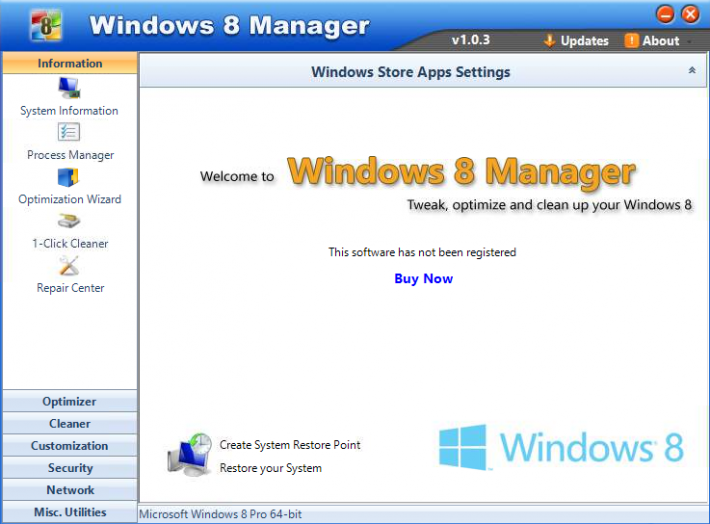Launch Optimization Wizard icon

click(68, 177)
